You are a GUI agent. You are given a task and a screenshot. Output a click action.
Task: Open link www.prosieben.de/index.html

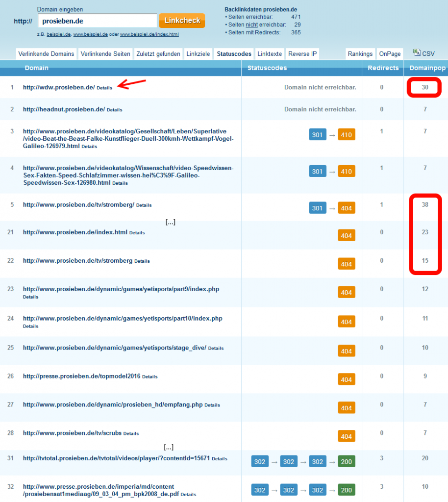pos(75,232)
